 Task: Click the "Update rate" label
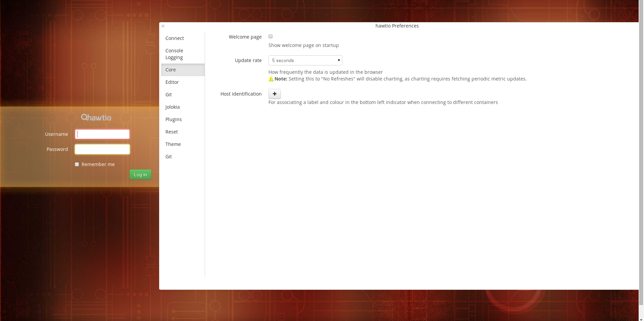click(248, 60)
